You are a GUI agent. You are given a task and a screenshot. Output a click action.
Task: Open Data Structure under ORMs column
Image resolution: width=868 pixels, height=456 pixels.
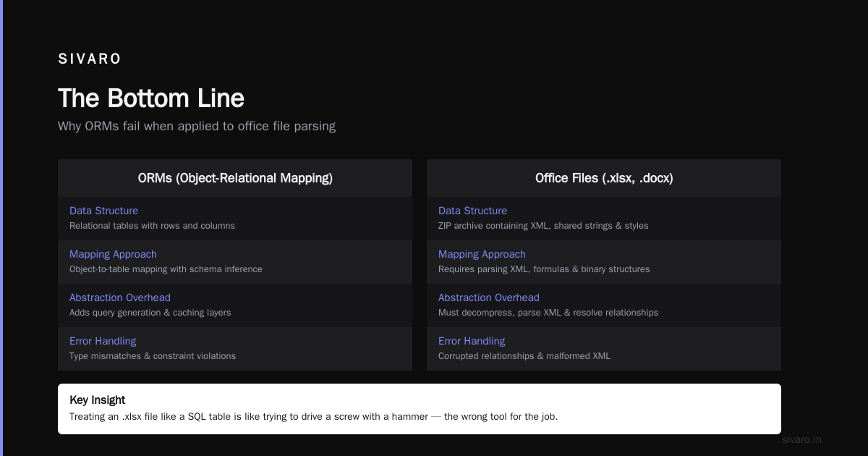click(103, 211)
